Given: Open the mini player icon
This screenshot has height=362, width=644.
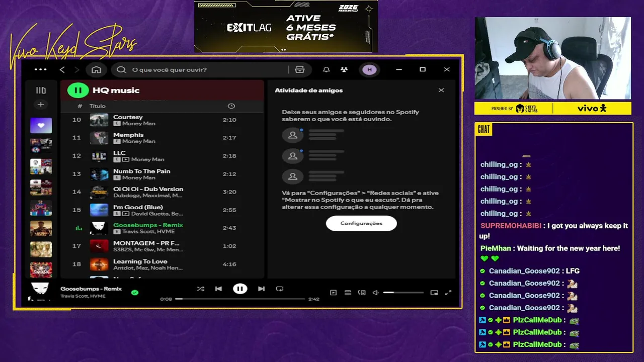Looking at the screenshot, I should [x=434, y=293].
